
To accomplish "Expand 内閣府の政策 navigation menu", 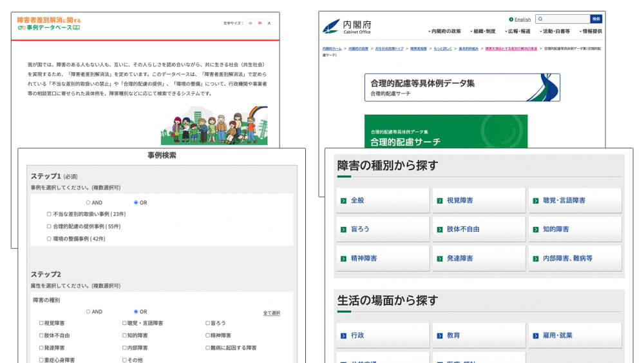I will coord(444,31).
